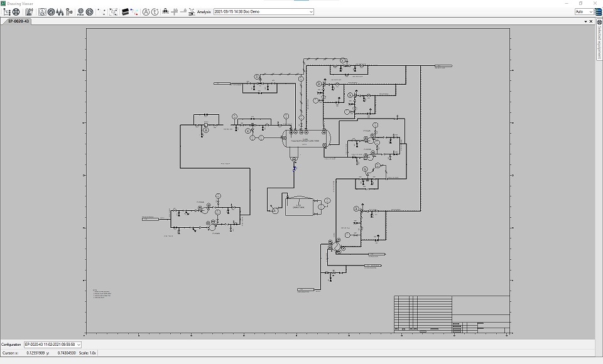Click the first toolbar icon with connected boxes

[x=7, y=12]
